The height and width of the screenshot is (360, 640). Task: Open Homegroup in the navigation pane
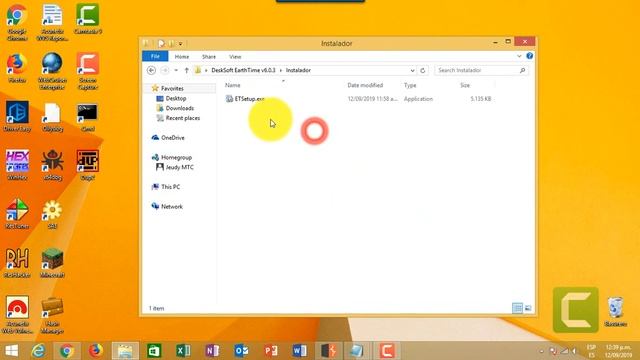click(176, 157)
